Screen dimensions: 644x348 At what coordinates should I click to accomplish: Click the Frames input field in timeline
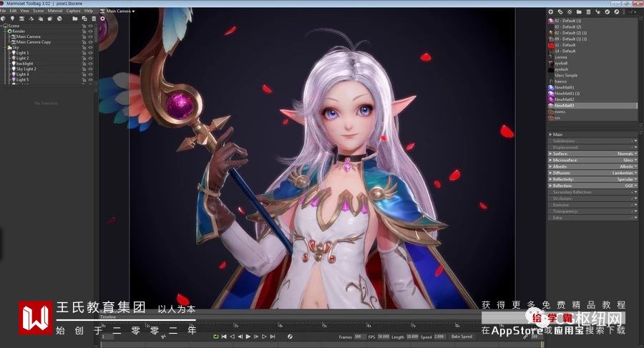pyautogui.click(x=360, y=337)
